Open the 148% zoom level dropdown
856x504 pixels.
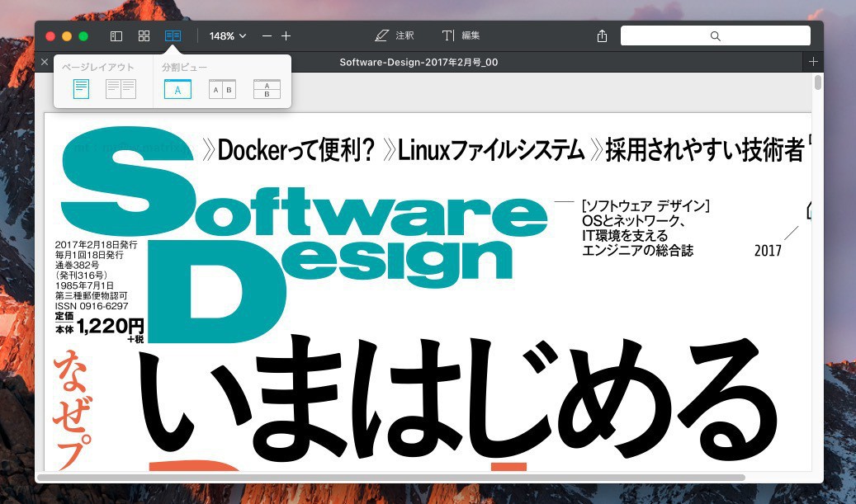pyautogui.click(x=228, y=36)
